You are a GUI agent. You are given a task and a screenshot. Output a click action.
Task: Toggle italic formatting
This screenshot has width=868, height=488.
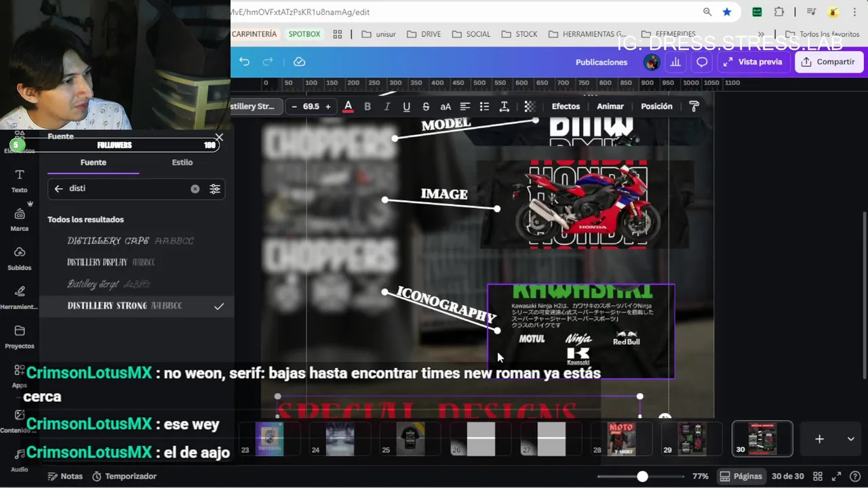(387, 106)
